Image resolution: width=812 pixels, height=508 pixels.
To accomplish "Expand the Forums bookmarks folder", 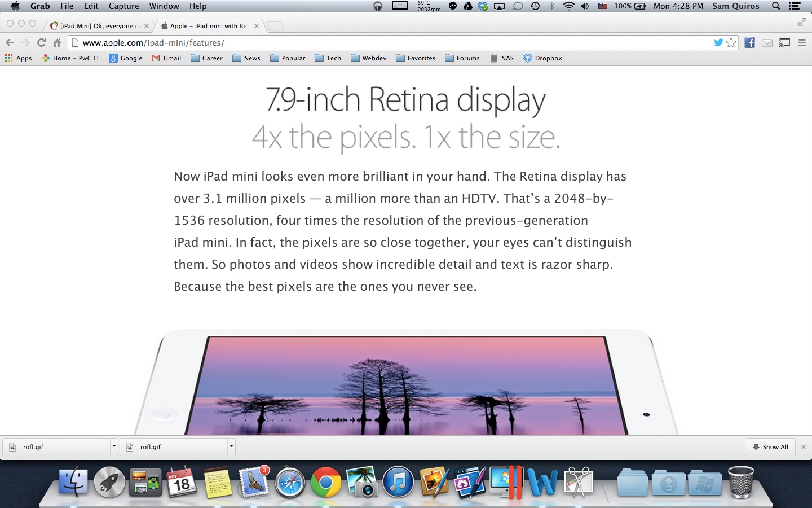I will pyautogui.click(x=462, y=58).
